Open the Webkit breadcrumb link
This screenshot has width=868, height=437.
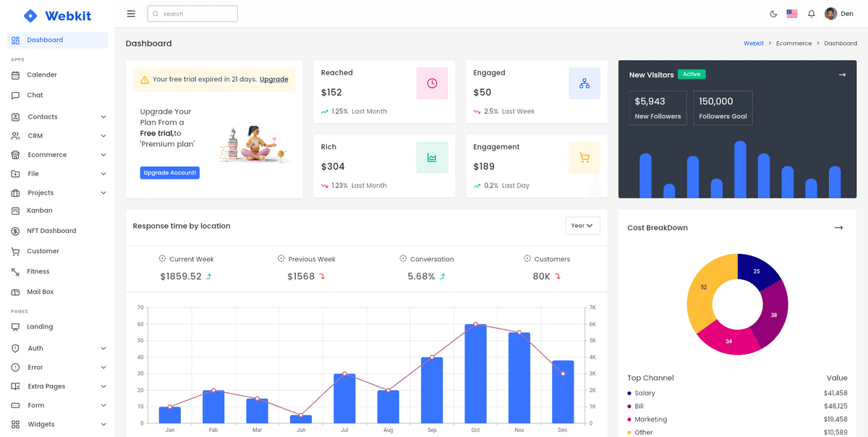754,43
